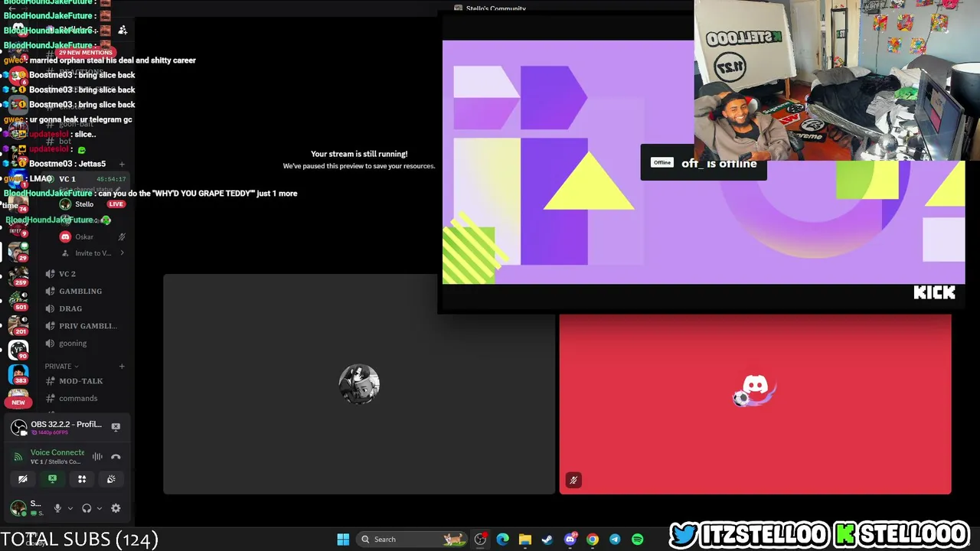Image resolution: width=980 pixels, height=551 pixels.
Task: Open Discord user settings gear
Action: click(x=116, y=508)
